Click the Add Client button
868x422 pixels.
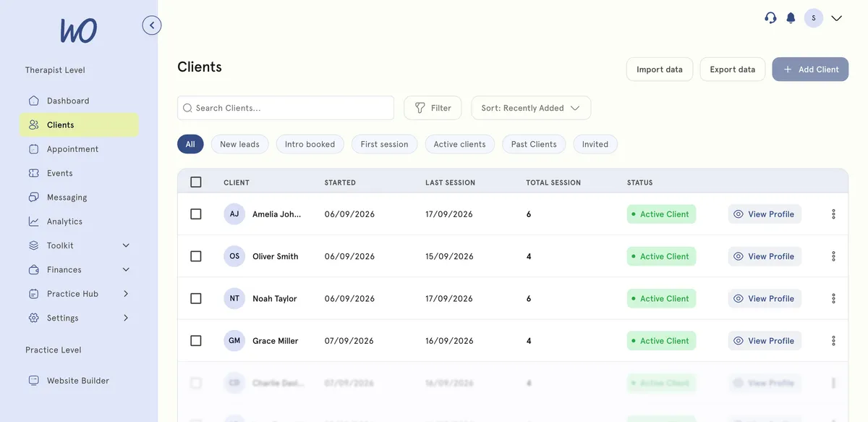pyautogui.click(x=810, y=69)
